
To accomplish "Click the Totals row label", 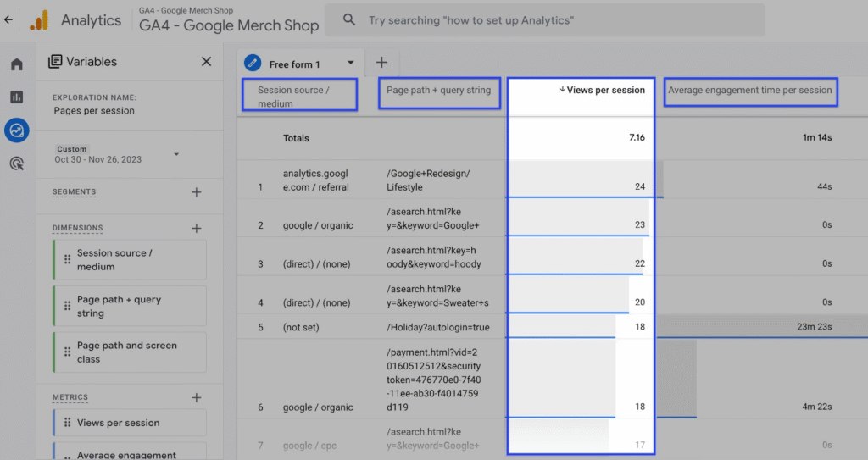I will tap(296, 138).
